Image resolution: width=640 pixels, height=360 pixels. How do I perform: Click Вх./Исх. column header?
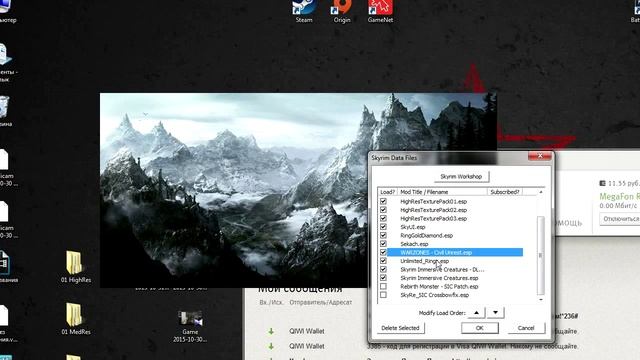pyautogui.click(x=271, y=302)
